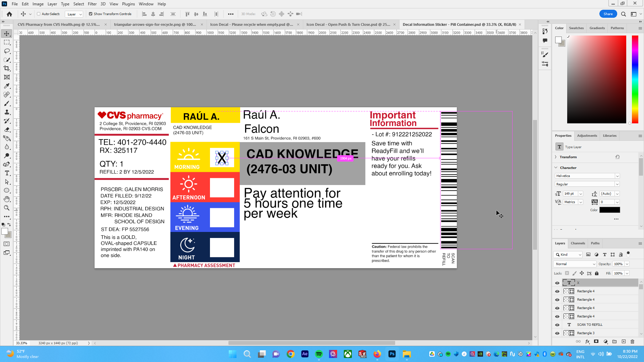Uncheck Show Transform Controls

(91, 14)
